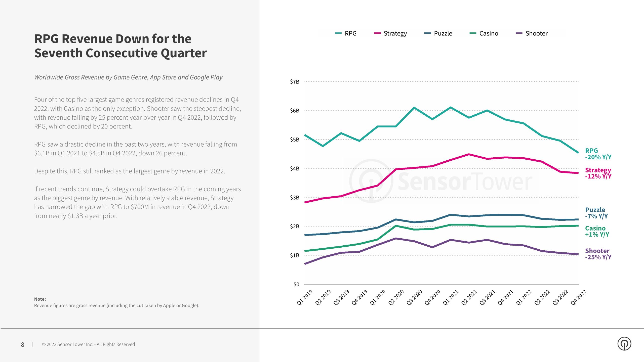This screenshot has height=362, width=644.
Task: Click the $7B y-axis label
Action: (x=295, y=82)
